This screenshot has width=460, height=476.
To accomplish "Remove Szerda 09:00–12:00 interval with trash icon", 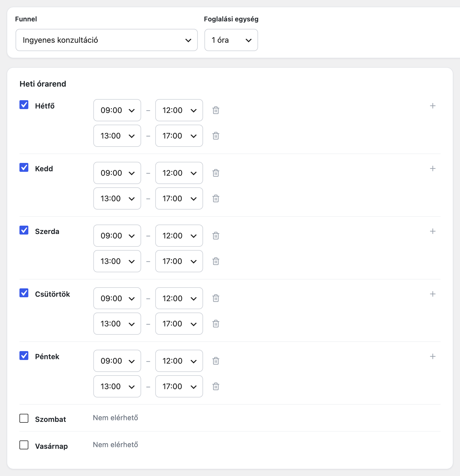I will click(x=216, y=236).
